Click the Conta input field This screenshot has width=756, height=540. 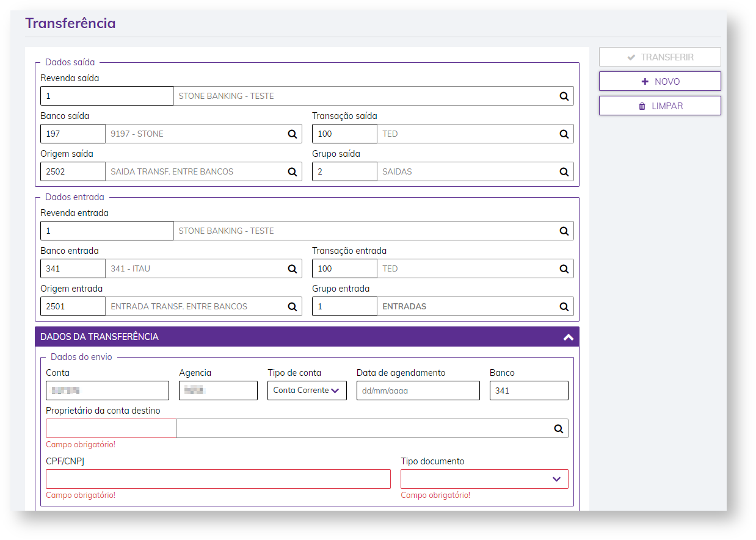point(107,391)
